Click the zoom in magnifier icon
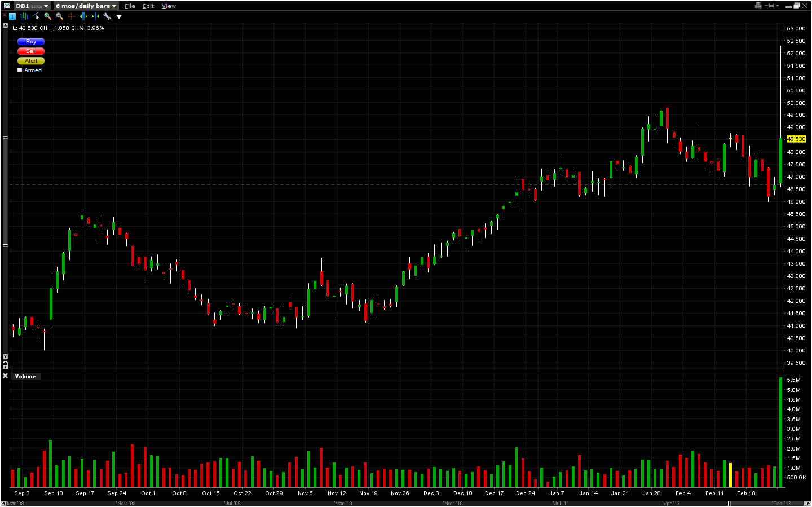Image resolution: width=812 pixels, height=507 pixels. tap(48, 16)
